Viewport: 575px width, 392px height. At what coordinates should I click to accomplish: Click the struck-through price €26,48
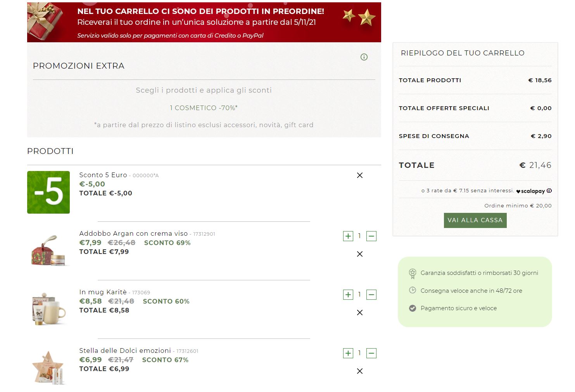[121, 243]
